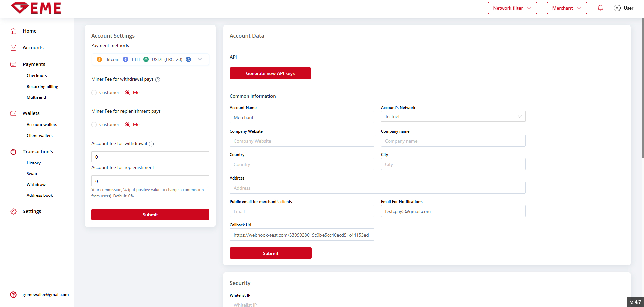Select Me for replenishment miner fee
Screen dimensions: 644x307
pos(128,125)
